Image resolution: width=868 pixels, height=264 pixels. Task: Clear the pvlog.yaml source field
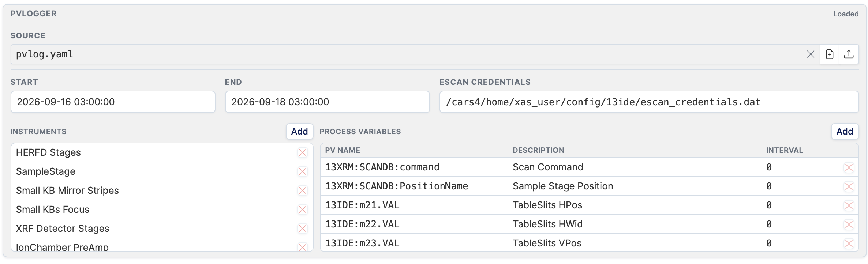coord(811,54)
